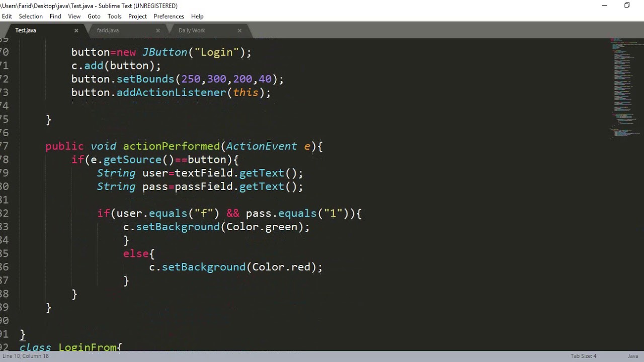Open the Edit menu
Viewport: 644px width, 362px height.
point(7,16)
